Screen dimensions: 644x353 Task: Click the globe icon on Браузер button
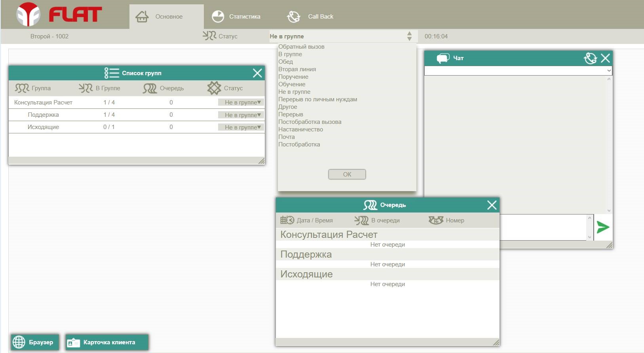pos(19,342)
